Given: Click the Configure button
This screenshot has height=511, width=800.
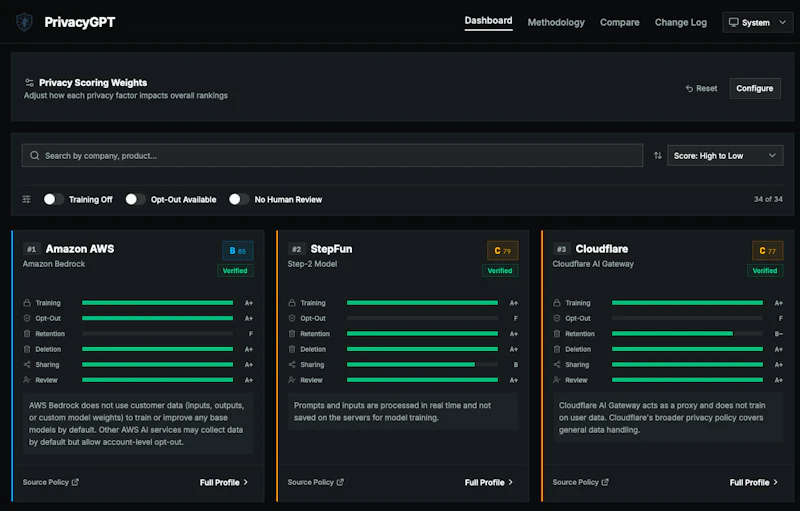Looking at the screenshot, I should (x=755, y=88).
